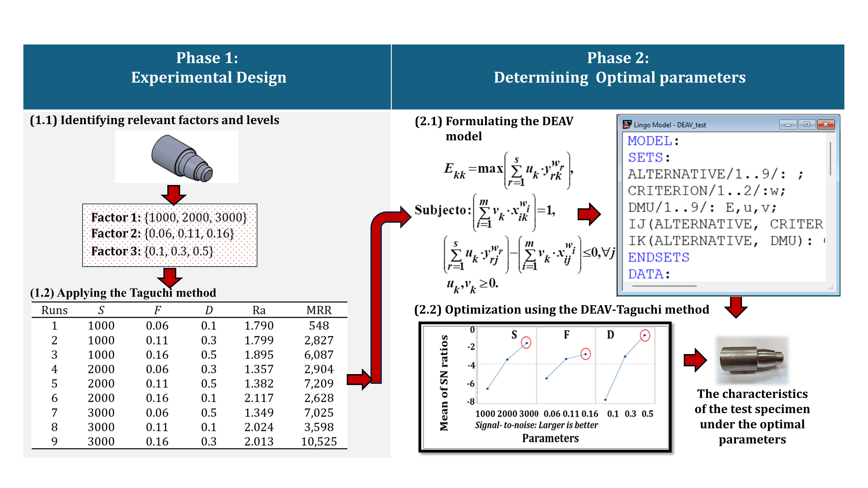This screenshot has height=488, width=868.
Task: Close the Lingo Model DEAV_test window
Action: click(826, 125)
